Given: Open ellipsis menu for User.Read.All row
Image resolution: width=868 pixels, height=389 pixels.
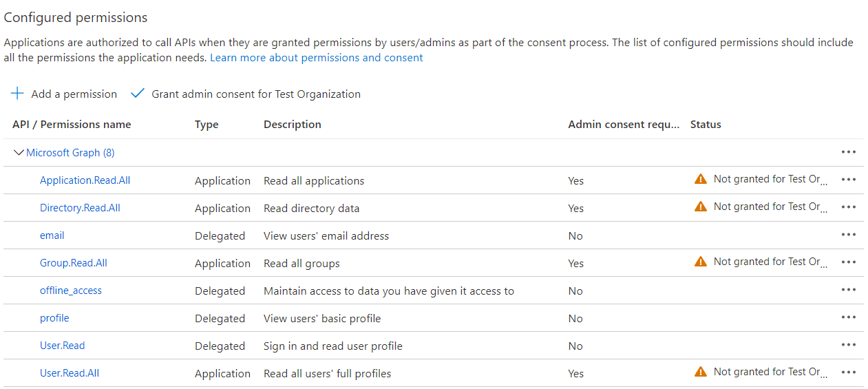Looking at the screenshot, I should coord(848,372).
